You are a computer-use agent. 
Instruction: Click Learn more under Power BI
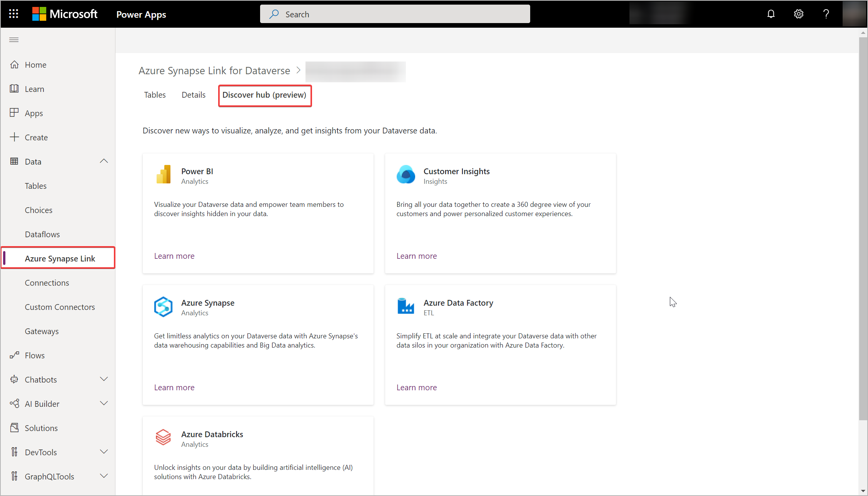tap(174, 255)
